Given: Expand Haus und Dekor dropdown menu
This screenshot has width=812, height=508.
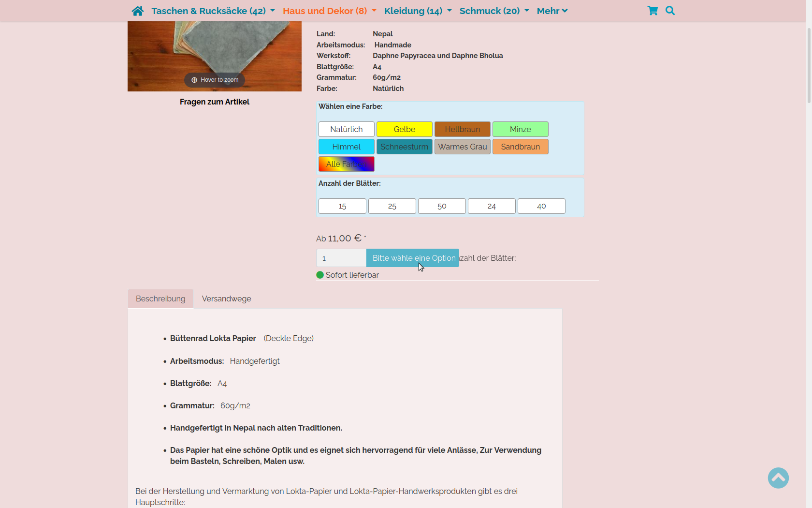Looking at the screenshot, I should (x=330, y=11).
